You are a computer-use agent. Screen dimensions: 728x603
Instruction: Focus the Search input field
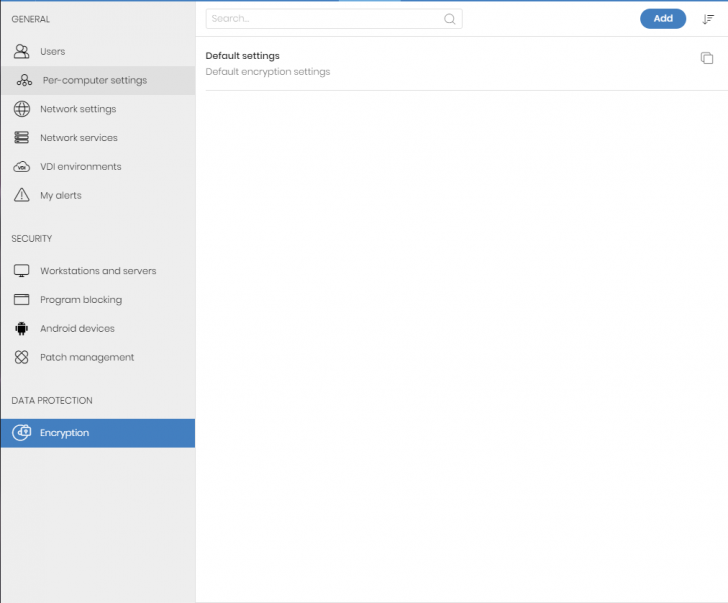click(334, 19)
